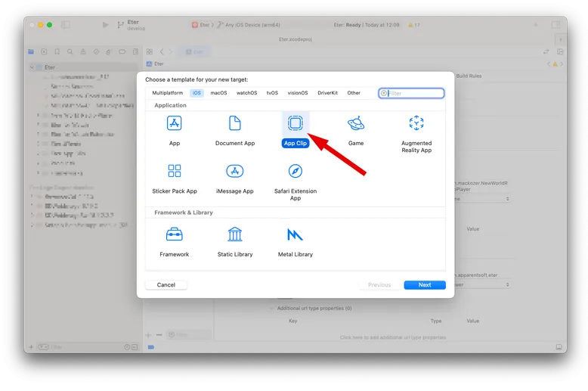This screenshot has width=588, height=391.
Task: Open the Source Control navigator icon
Action: pyautogui.click(x=44, y=51)
